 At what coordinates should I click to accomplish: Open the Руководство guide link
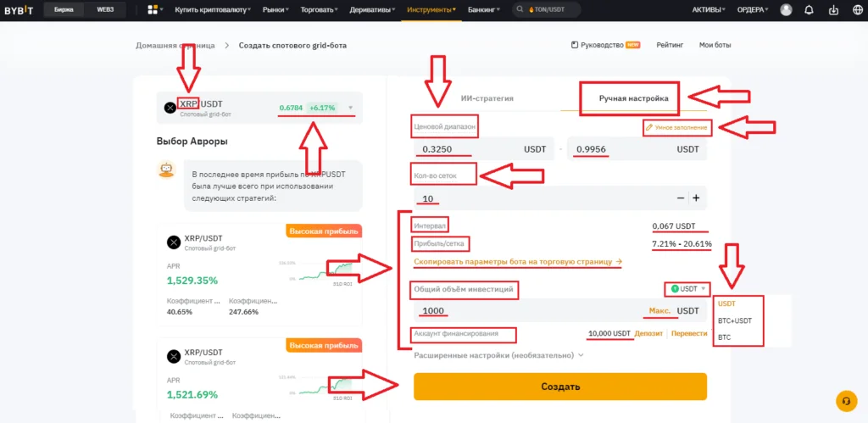pyautogui.click(x=605, y=45)
